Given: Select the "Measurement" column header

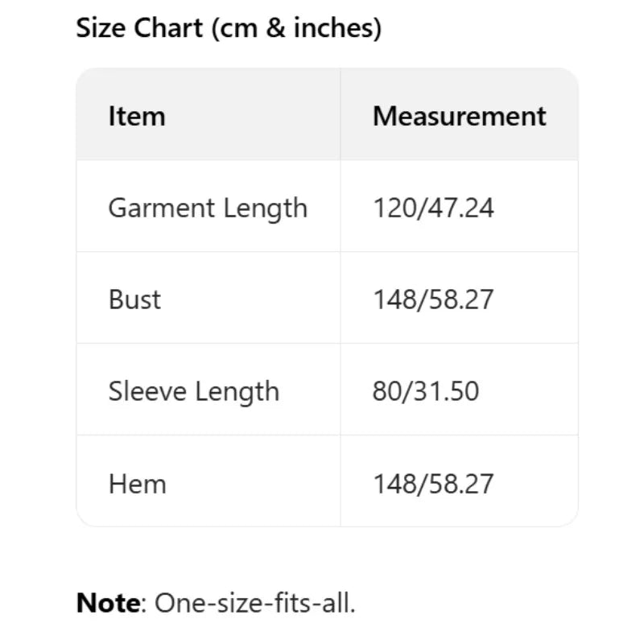Looking at the screenshot, I should (x=459, y=116).
